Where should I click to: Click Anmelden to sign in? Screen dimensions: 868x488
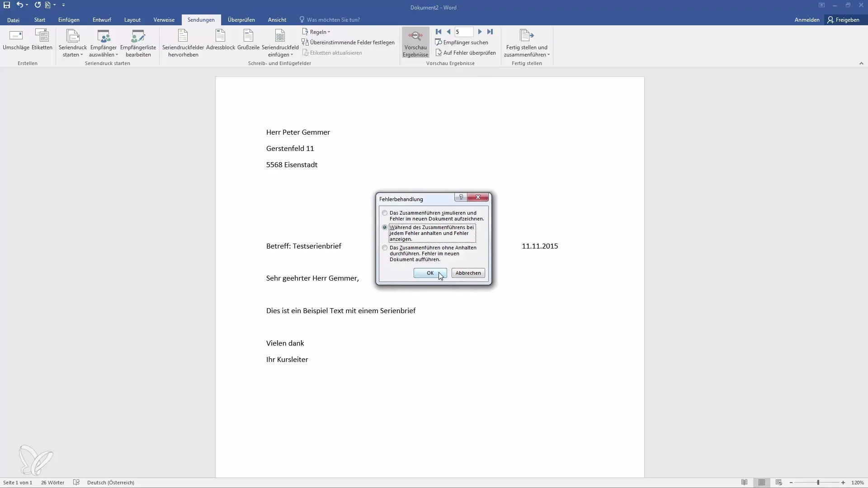coord(807,20)
